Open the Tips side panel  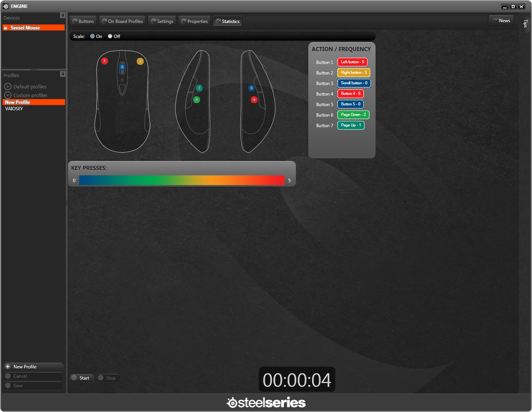pos(525,24)
